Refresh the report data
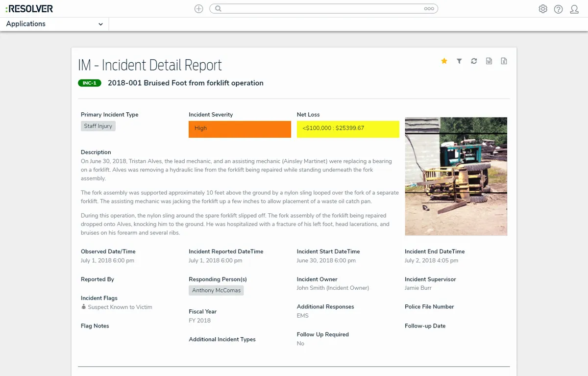The width and height of the screenshot is (588, 376). click(474, 61)
